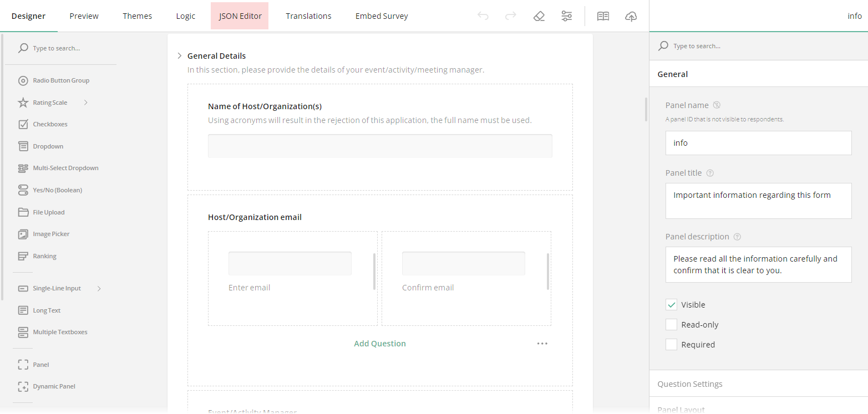The width and height of the screenshot is (868, 414).
Task: Undo the last survey change
Action: pos(483,16)
